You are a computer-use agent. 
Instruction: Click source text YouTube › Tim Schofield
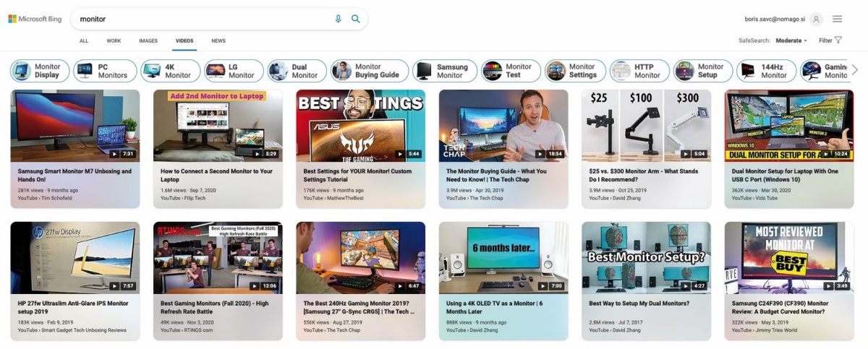43,198
